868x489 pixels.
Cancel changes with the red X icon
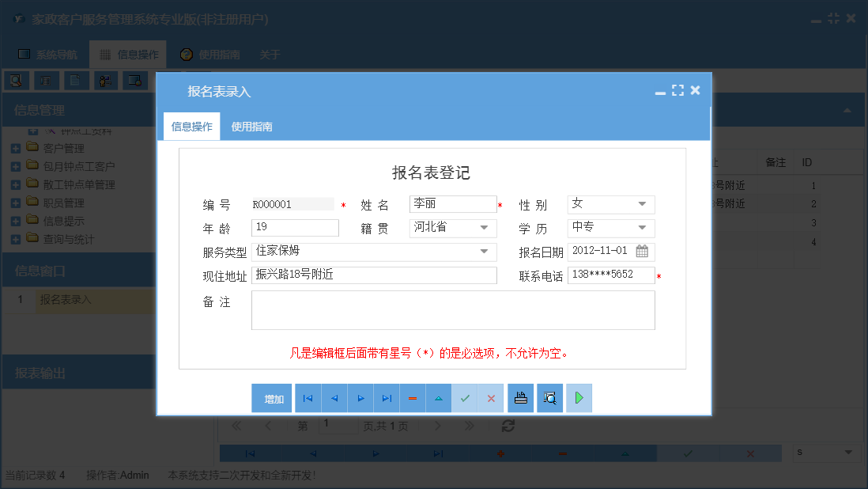point(491,398)
